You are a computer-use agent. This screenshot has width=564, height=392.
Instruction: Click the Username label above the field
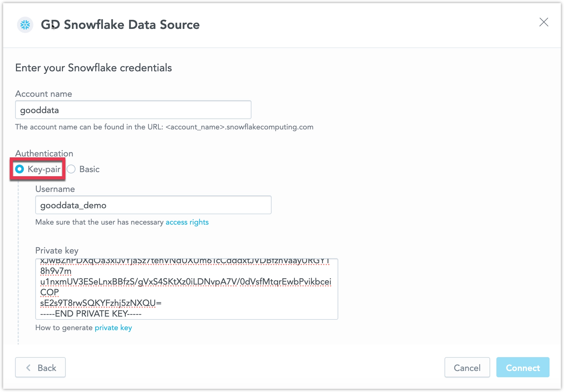pos(55,189)
